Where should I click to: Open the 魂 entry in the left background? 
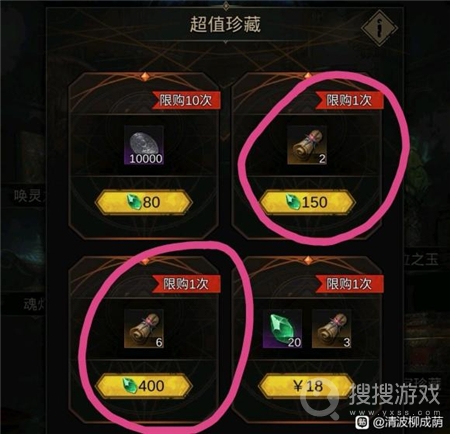pyautogui.click(x=33, y=304)
